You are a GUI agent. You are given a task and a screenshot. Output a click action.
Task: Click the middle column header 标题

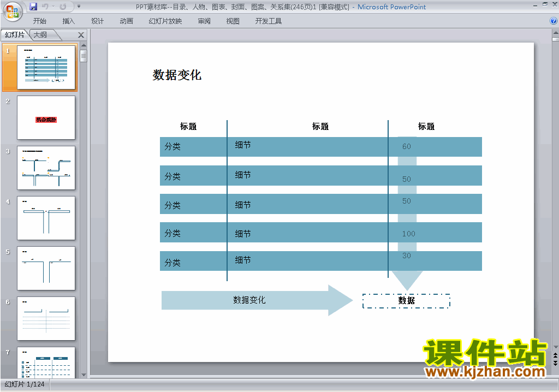tap(320, 126)
